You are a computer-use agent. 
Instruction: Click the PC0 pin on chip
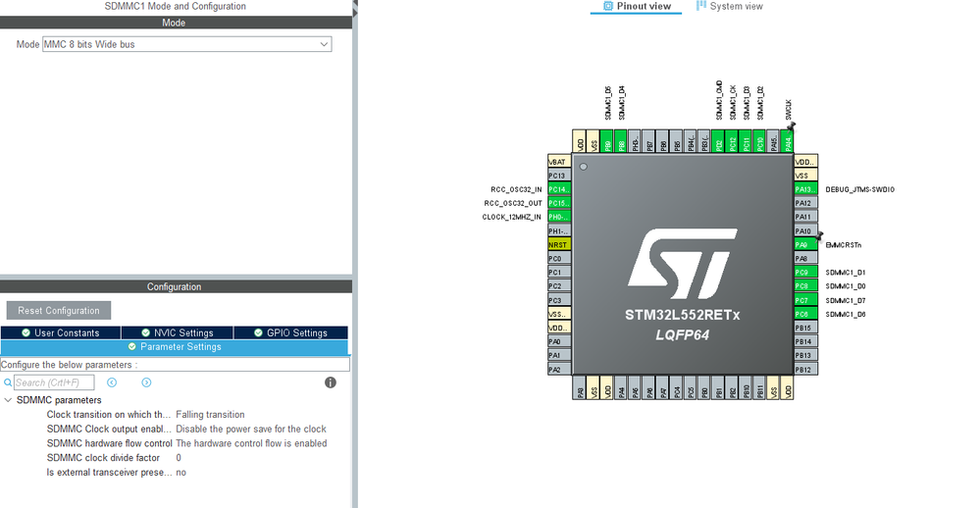[559, 259]
